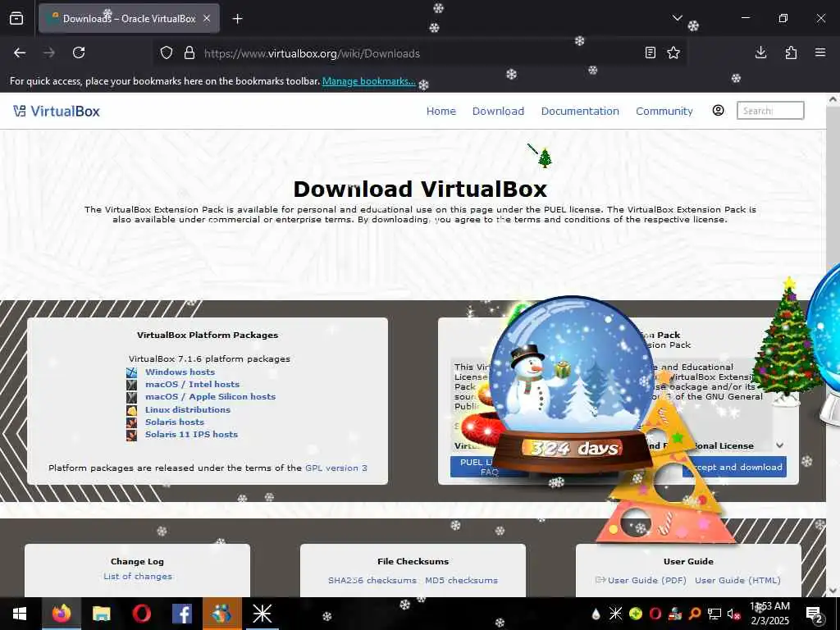This screenshot has width=840, height=630.
Task: Open the Solaris 11 IPS hosts link
Action: (191, 434)
